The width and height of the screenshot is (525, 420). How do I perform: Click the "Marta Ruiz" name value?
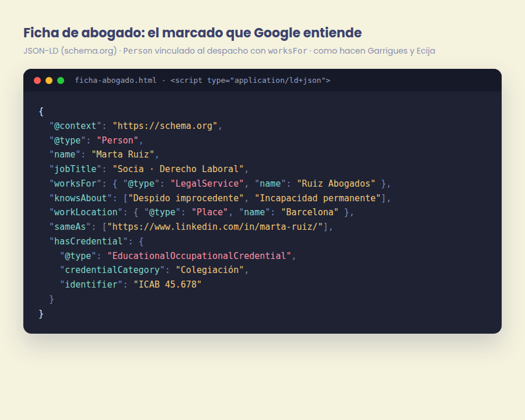pos(123,155)
